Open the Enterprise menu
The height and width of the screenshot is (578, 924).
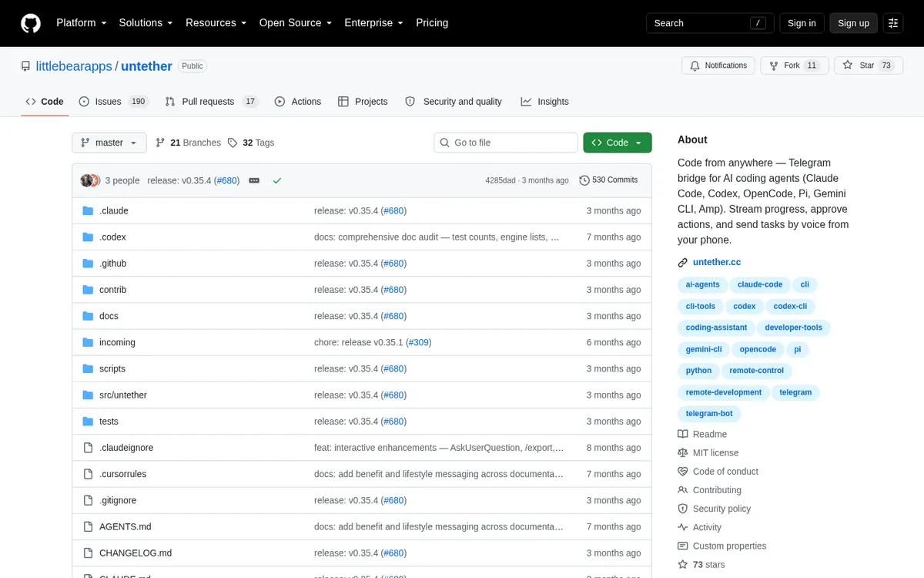pyautogui.click(x=373, y=23)
